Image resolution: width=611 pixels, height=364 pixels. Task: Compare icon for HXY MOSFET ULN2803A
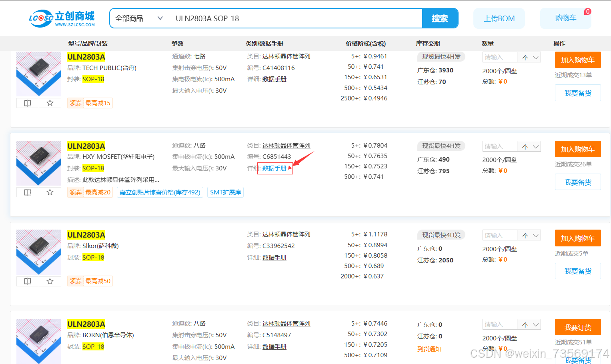click(28, 192)
